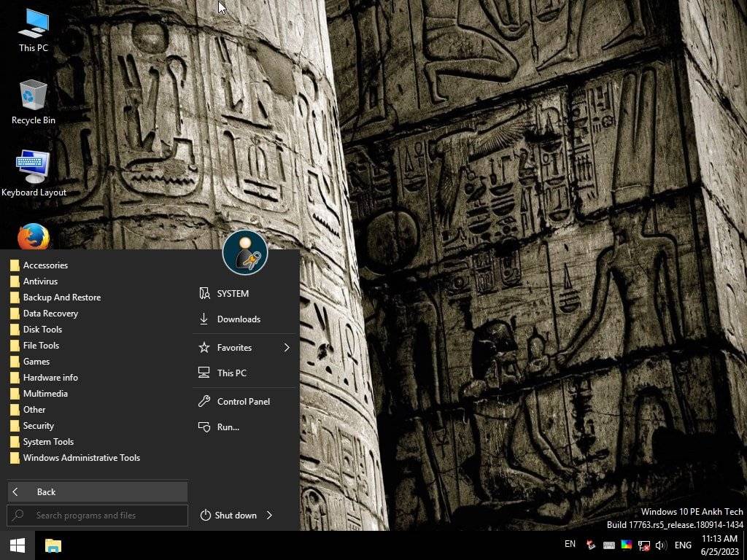Open the on-screen keyboard tray icon
The image size is (747, 560).
coord(610,545)
